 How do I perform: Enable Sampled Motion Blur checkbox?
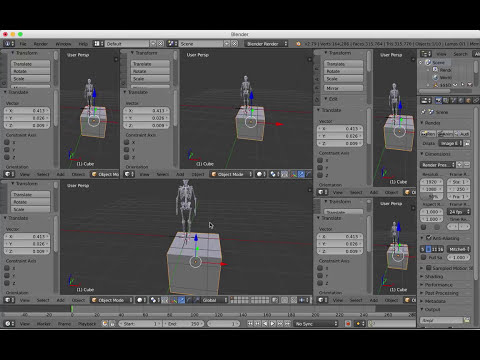click(x=429, y=268)
